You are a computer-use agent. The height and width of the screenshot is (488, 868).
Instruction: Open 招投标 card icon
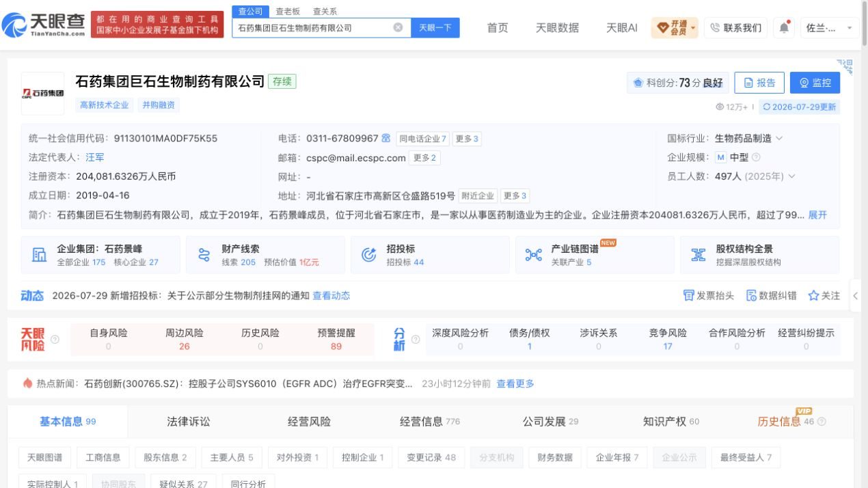(x=368, y=255)
